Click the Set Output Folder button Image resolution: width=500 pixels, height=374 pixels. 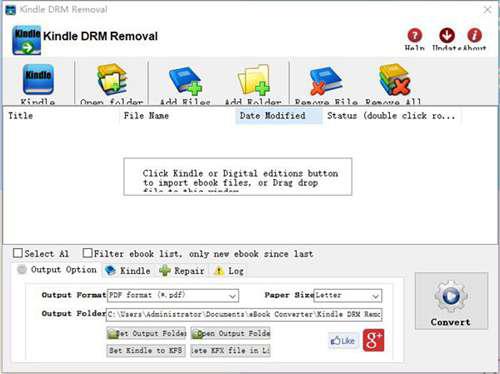[x=146, y=333]
